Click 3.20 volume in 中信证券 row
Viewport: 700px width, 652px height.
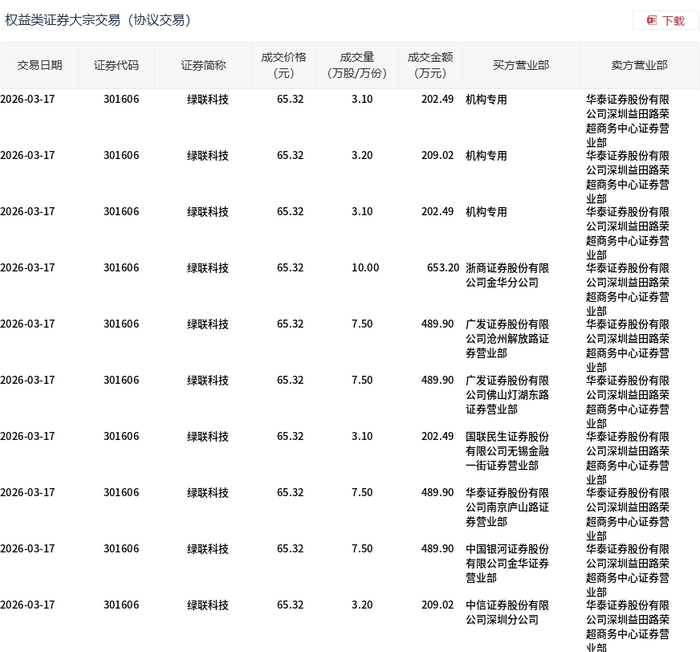pos(362,605)
